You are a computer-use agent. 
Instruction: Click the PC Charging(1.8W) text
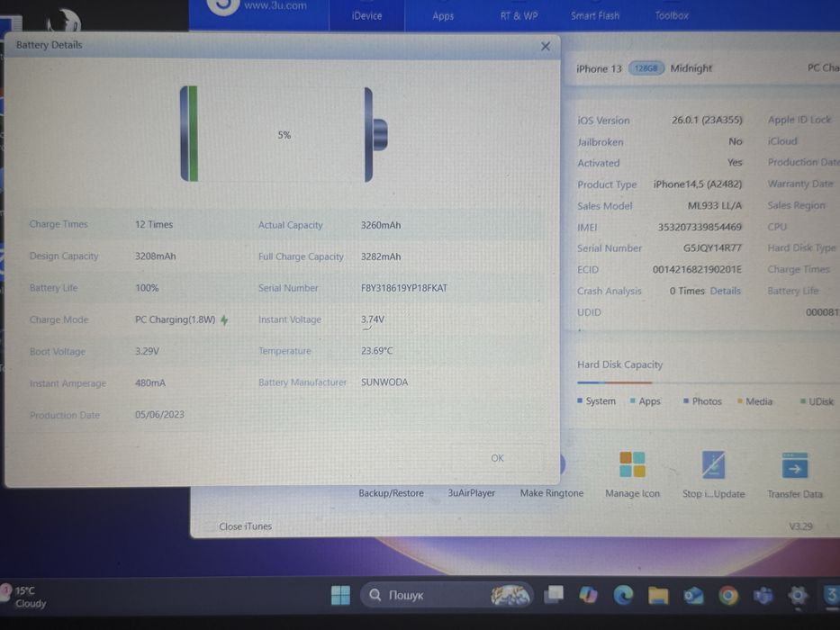click(176, 319)
